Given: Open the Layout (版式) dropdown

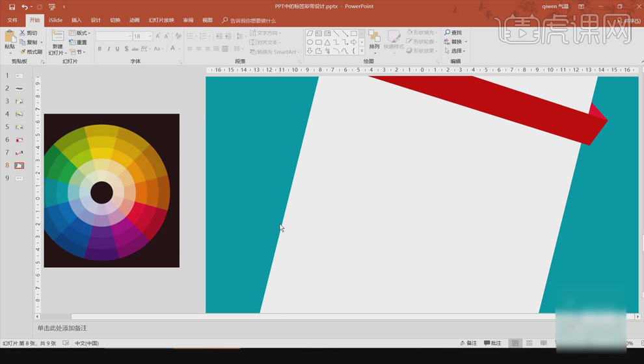Looking at the screenshot, I should pos(80,33).
